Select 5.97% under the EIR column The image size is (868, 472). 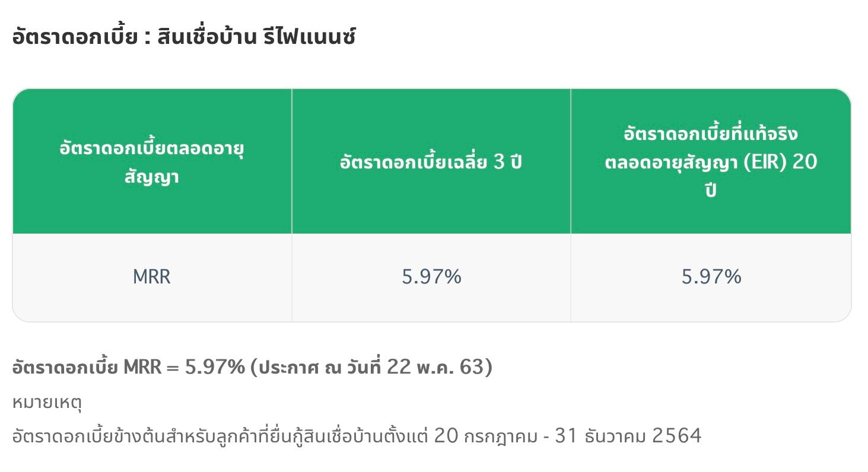coord(711,277)
